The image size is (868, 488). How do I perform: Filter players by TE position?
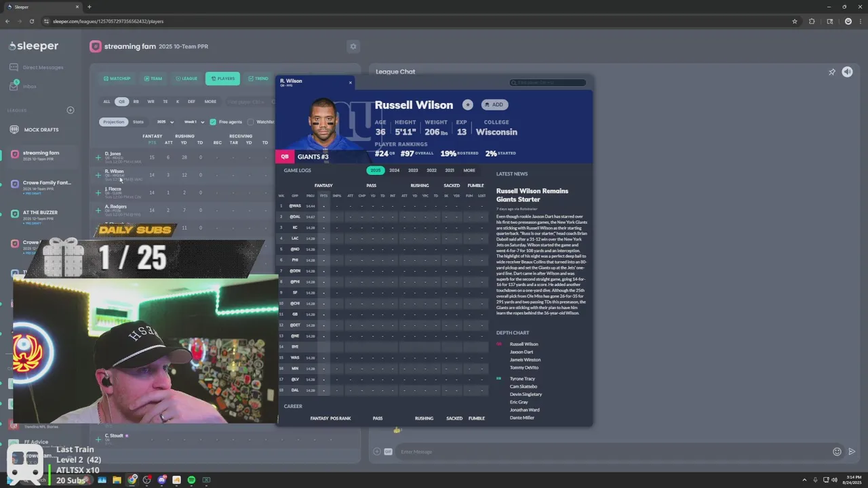click(165, 102)
